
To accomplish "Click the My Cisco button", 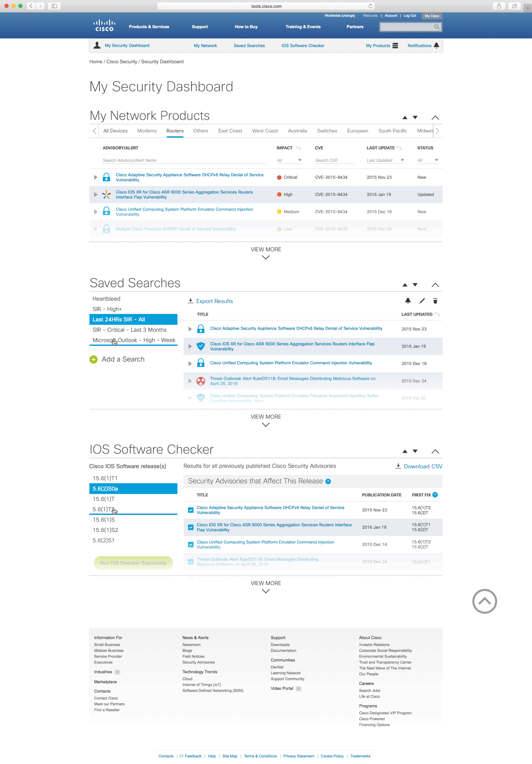I will pos(432,16).
